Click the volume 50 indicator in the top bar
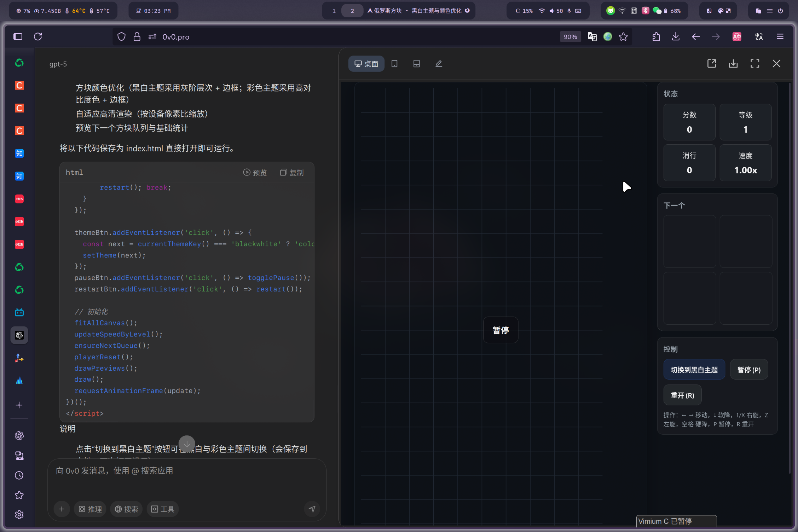This screenshot has width=798, height=532. pyautogui.click(x=556, y=11)
